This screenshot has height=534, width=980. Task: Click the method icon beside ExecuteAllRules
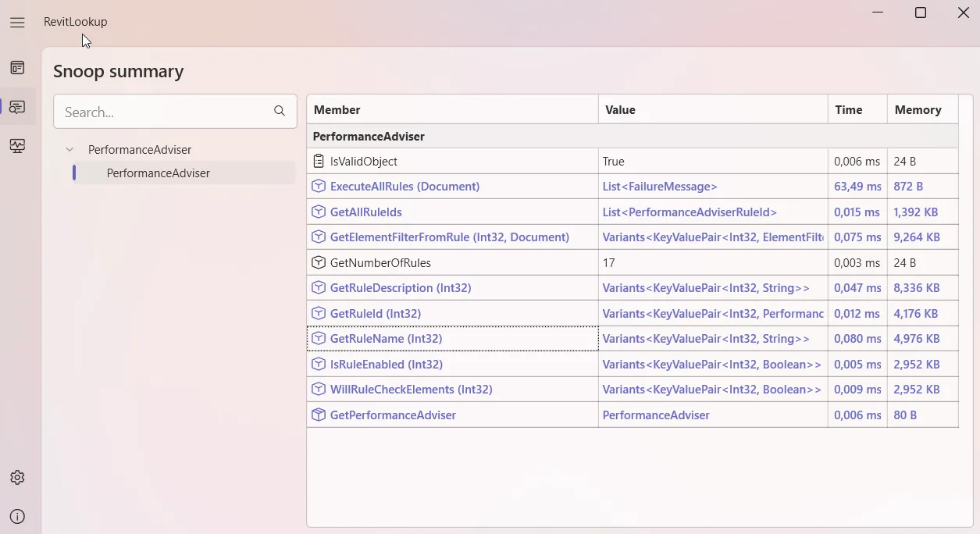(x=318, y=187)
